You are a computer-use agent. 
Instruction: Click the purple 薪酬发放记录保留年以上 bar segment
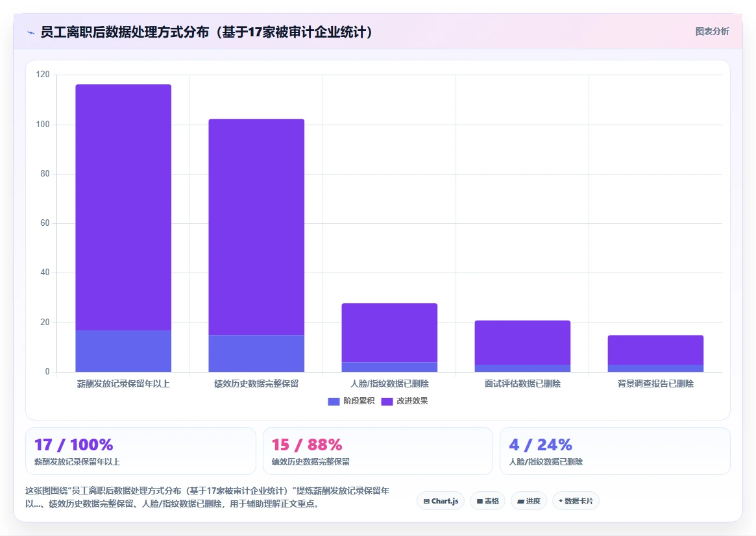[123, 207]
